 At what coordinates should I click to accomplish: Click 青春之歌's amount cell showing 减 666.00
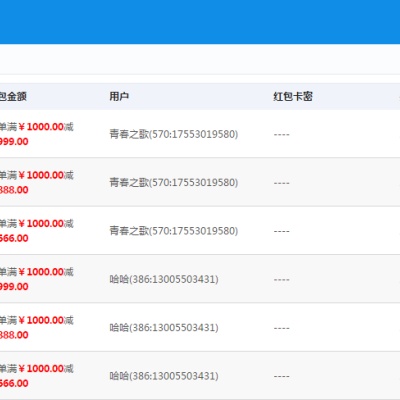coord(37,231)
